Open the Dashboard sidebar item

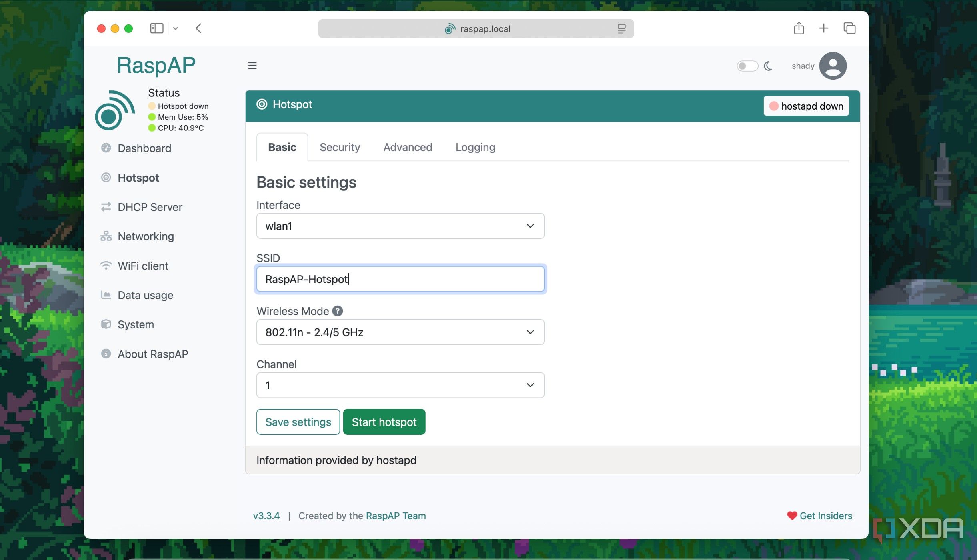[x=136, y=148]
